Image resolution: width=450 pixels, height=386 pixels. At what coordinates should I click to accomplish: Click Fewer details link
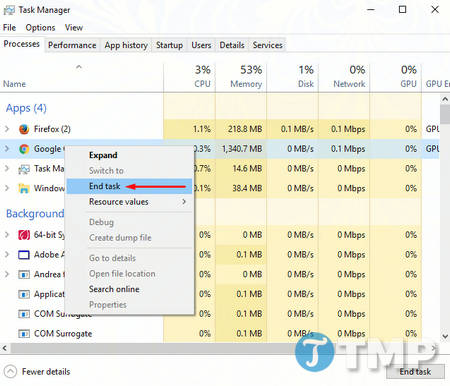pyautogui.click(x=46, y=372)
